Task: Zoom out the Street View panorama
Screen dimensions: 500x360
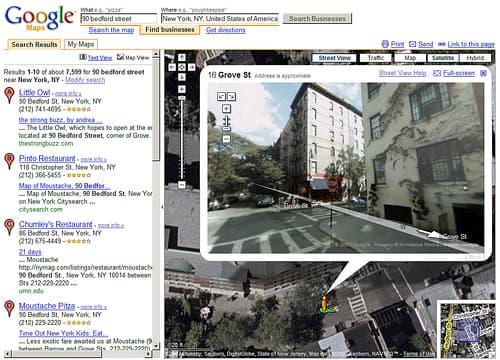Action: 226,139
